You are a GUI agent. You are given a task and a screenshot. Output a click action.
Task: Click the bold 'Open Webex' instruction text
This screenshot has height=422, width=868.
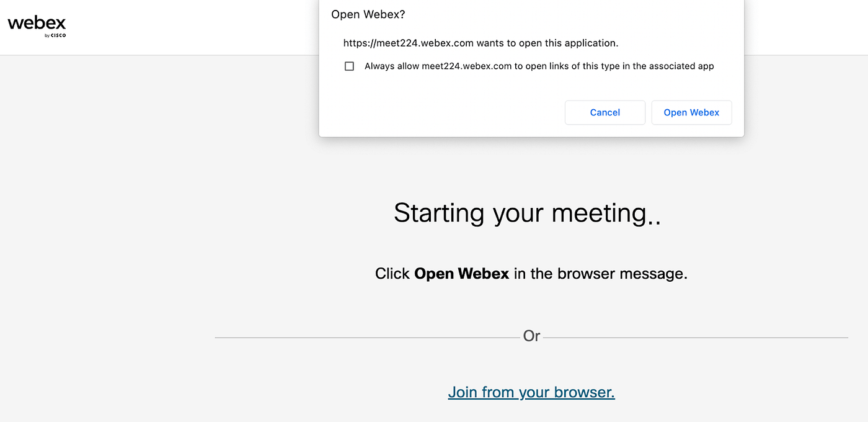pyautogui.click(x=461, y=273)
